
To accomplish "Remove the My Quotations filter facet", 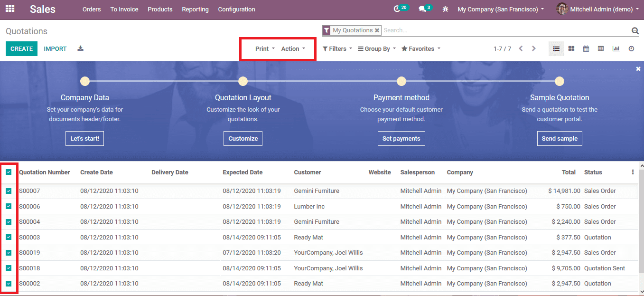I will pos(377,30).
